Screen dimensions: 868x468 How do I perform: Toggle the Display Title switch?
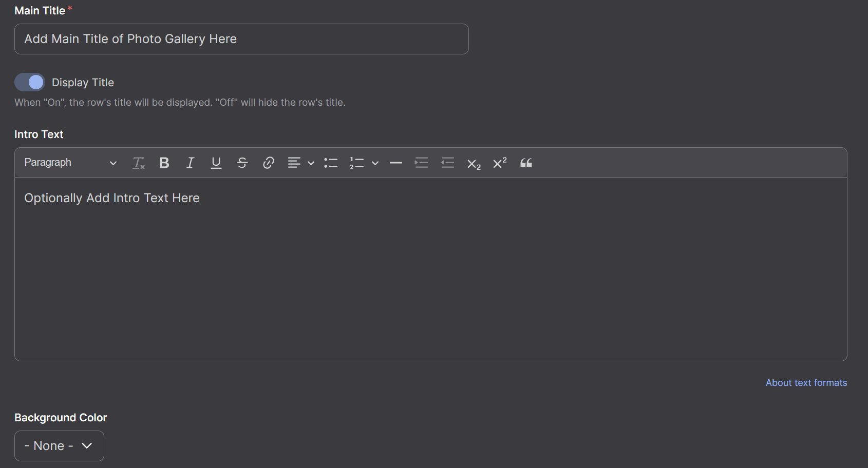(30, 82)
